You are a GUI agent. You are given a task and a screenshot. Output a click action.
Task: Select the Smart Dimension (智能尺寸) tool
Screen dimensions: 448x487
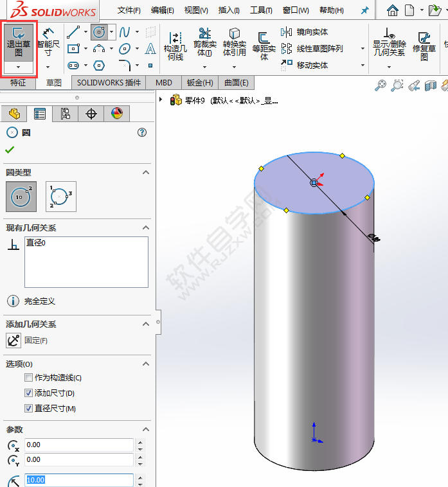[x=48, y=43]
